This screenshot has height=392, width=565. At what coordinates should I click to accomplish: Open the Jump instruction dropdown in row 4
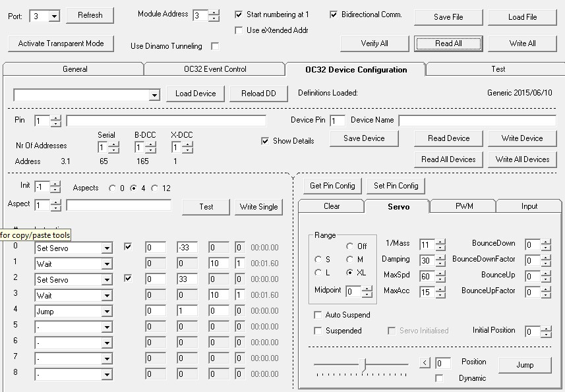[107, 312]
